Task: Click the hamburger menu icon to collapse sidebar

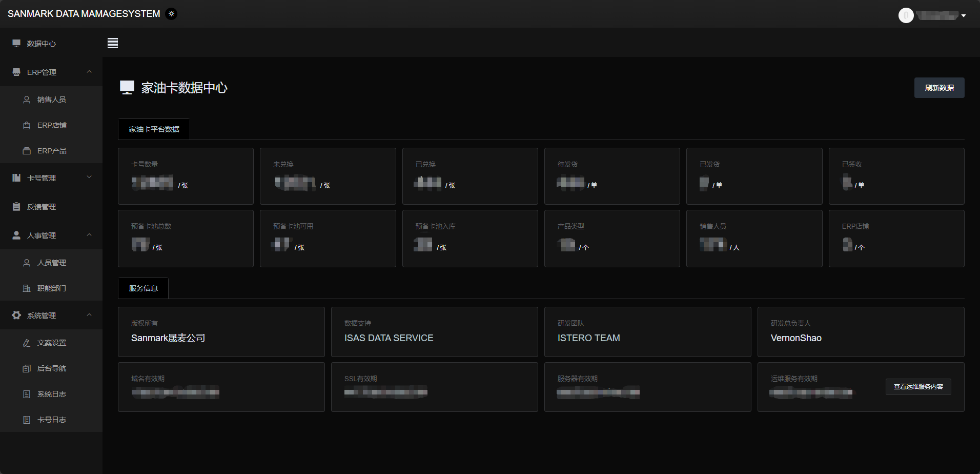Action: click(113, 43)
